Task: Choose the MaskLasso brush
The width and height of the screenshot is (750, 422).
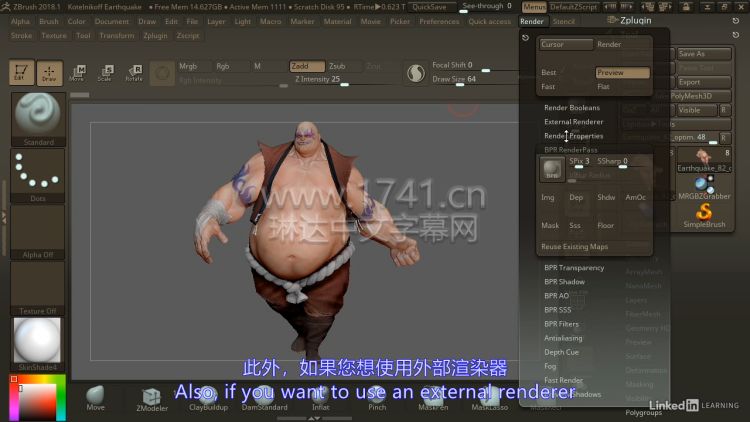Action: click(x=489, y=399)
